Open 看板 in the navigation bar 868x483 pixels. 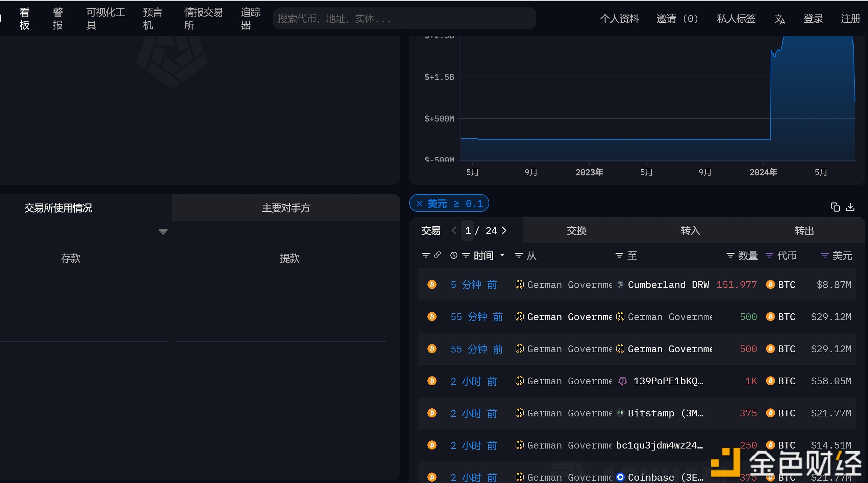click(25, 19)
